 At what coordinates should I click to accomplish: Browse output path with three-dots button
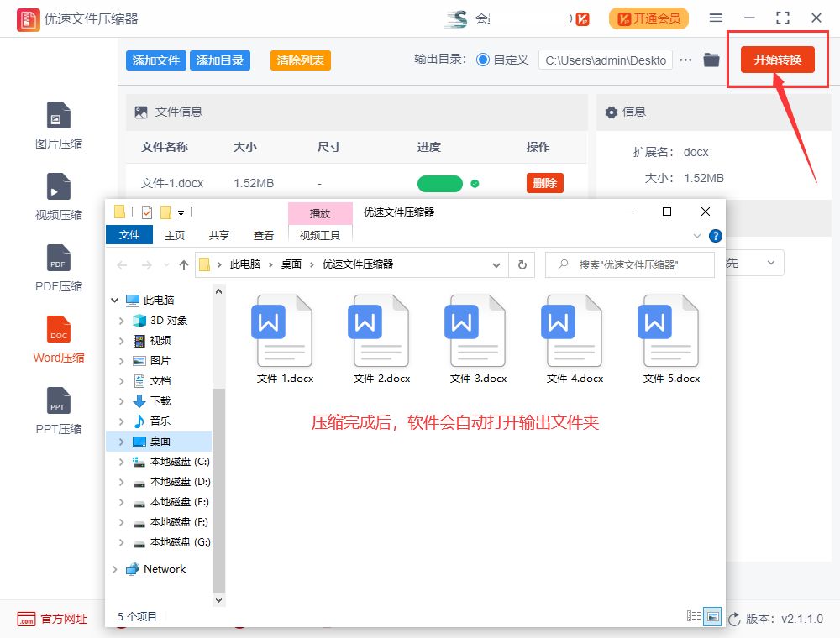click(x=685, y=60)
